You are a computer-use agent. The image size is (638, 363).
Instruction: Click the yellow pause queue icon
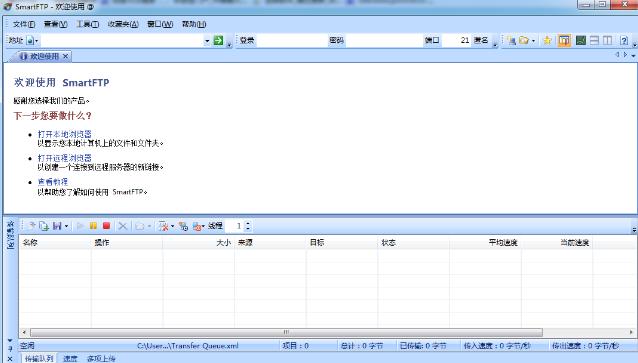[x=93, y=226]
